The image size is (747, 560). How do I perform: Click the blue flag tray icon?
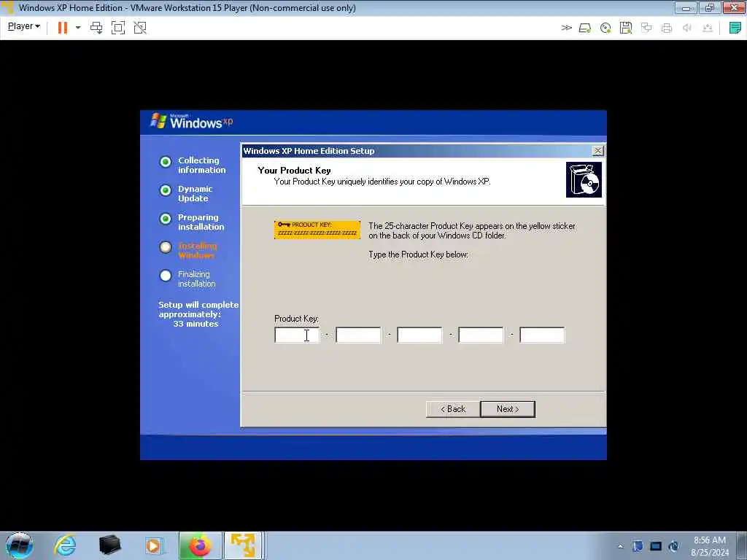pos(638,546)
